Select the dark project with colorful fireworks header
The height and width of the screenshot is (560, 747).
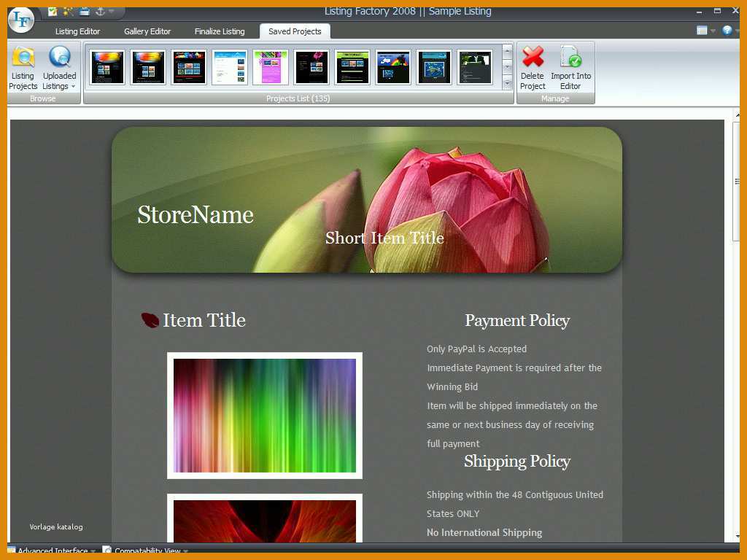(189, 67)
